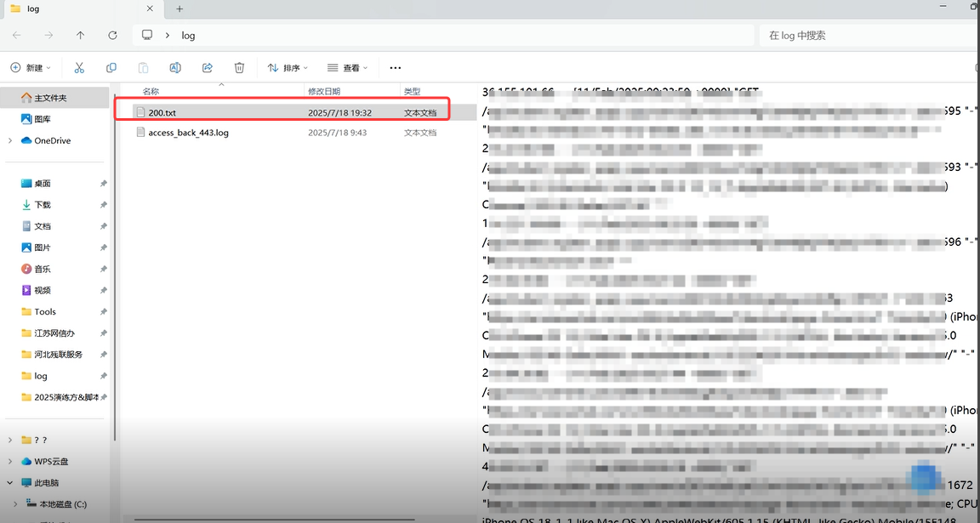Screen dimensions: 980x523
Task: Open 江苏网信办 folder in sidebar
Action: tap(55, 333)
